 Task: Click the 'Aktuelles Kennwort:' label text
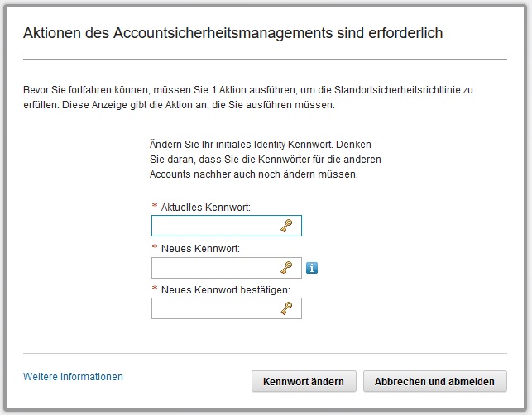205,207
